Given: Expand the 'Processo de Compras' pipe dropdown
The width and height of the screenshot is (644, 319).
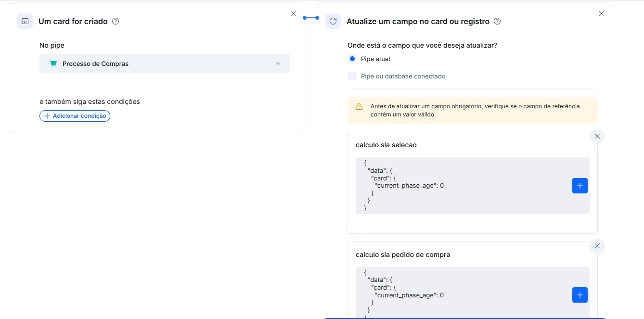Looking at the screenshot, I should click(165, 64).
